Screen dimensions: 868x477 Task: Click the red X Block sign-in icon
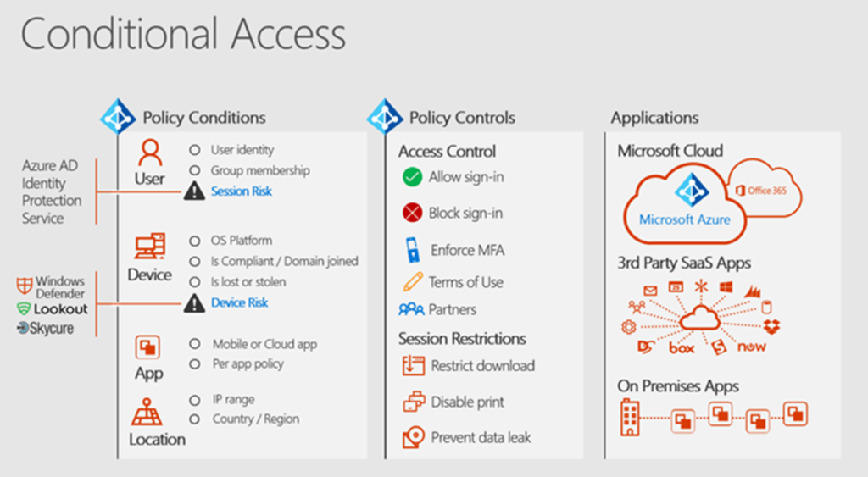[x=412, y=213]
